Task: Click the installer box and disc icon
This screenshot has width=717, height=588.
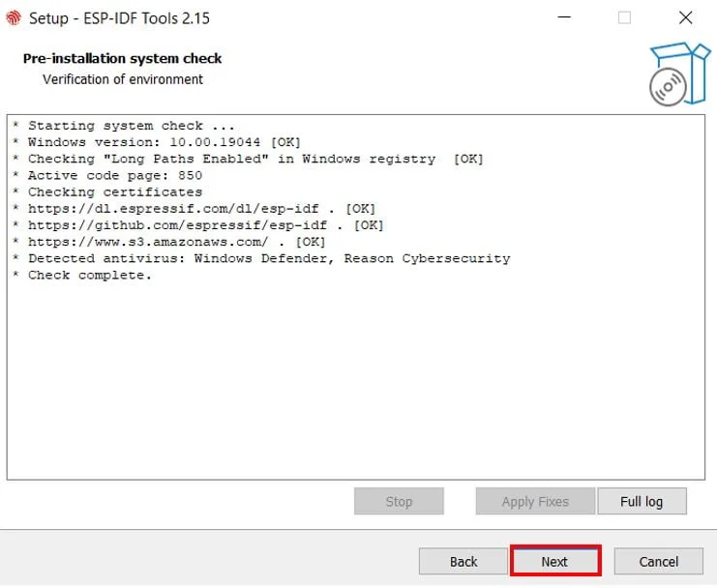Action: click(680, 74)
